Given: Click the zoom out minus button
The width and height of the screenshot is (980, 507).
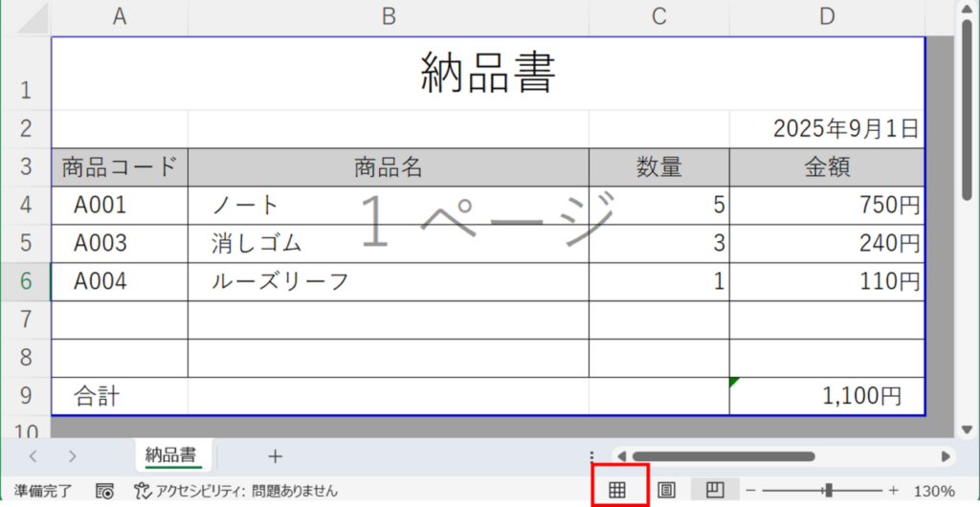Looking at the screenshot, I should point(751,490).
